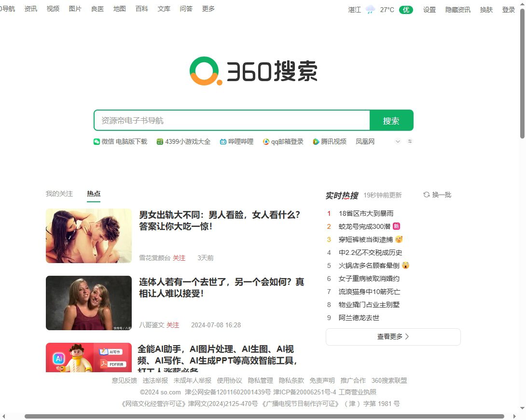
Task: Click the 查看更多 button
Action: (393, 336)
